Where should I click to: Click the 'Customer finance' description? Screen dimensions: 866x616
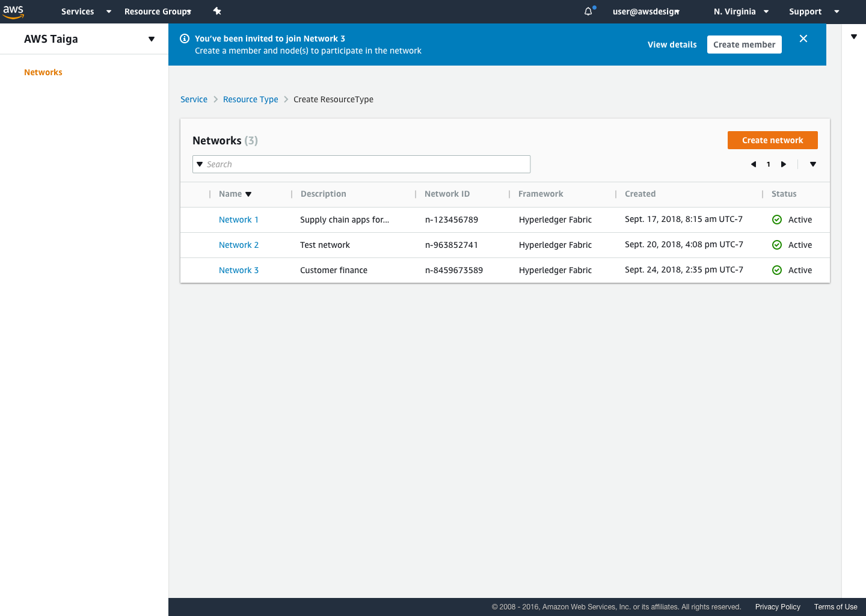point(334,270)
